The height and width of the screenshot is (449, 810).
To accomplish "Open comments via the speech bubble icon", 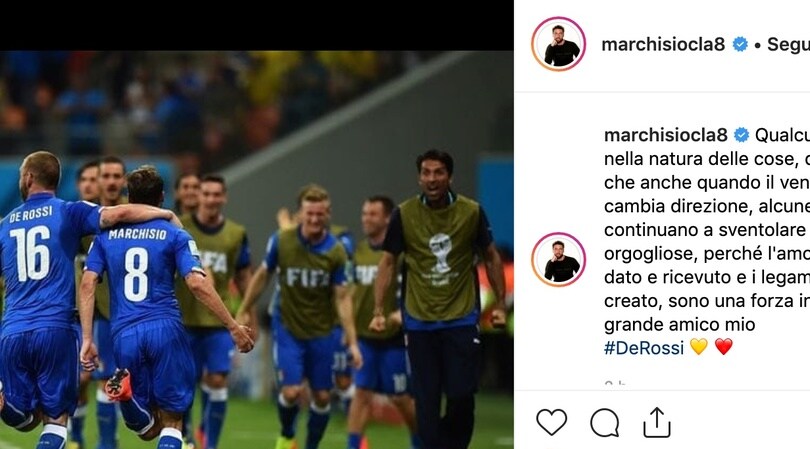I will pyautogui.click(x=605, y=423).
